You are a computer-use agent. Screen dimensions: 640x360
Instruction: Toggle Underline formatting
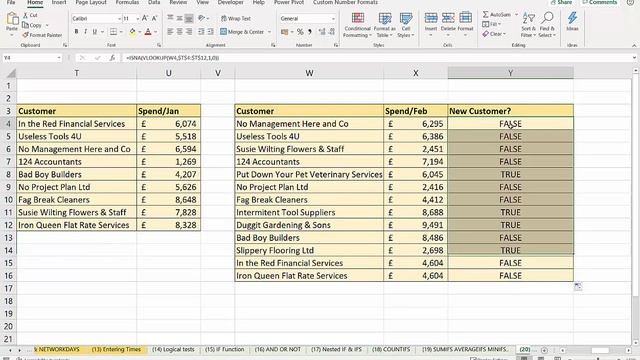pos(95,32)
